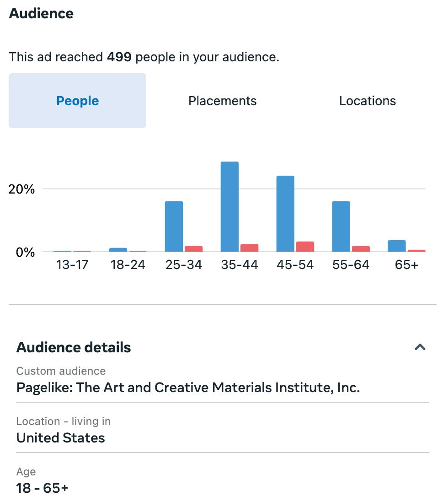Click the red bar for ages 55-64
This screenshot has height=496, width=448.
coord(361,248)
